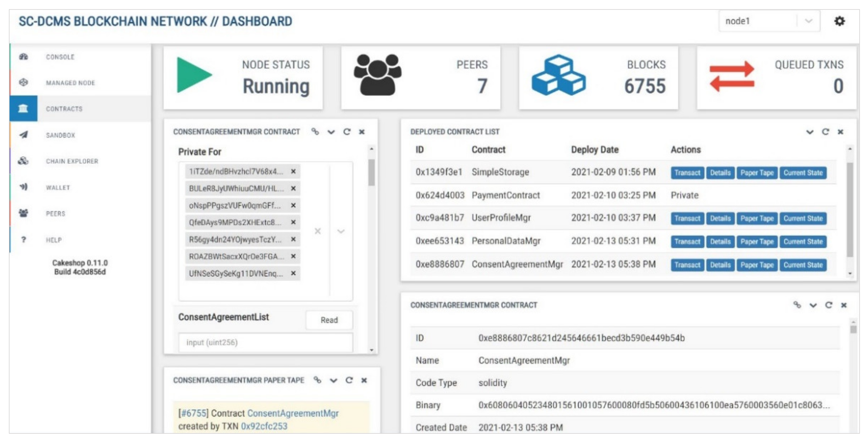Open Chain Explorer sidebar icon
The image size is (868, 443).
click(x=23, y=161)
